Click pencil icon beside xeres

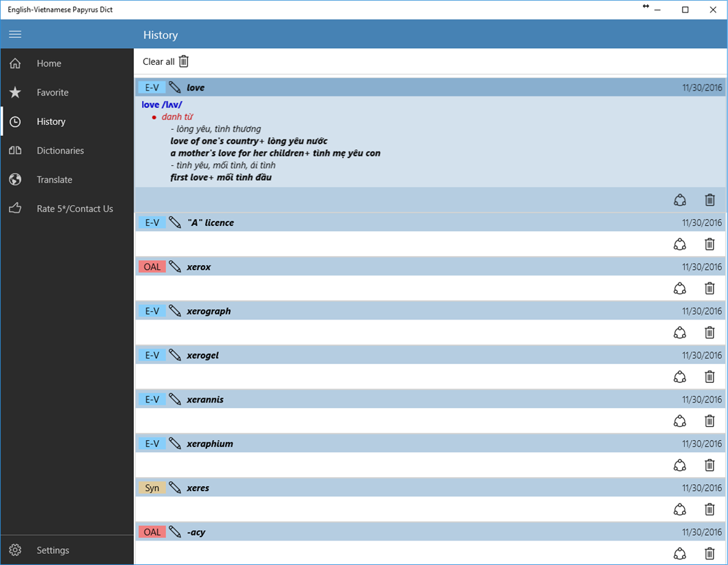point(174,488)
